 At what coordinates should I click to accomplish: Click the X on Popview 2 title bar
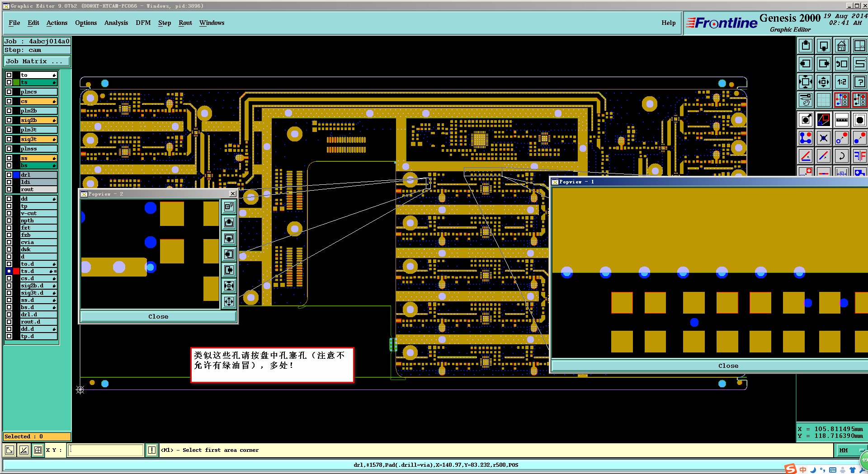pos(232,194)
